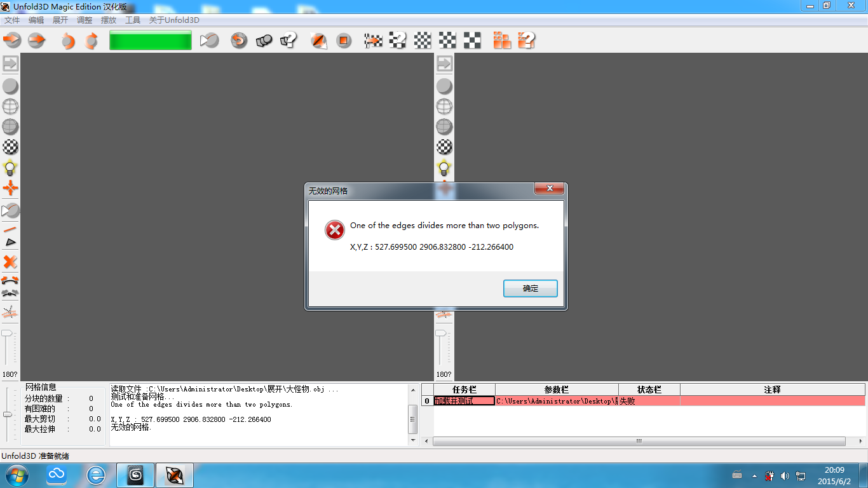
Task: Click the orange centering arrows in left sidebar
Action: click(x=10, y=188)
